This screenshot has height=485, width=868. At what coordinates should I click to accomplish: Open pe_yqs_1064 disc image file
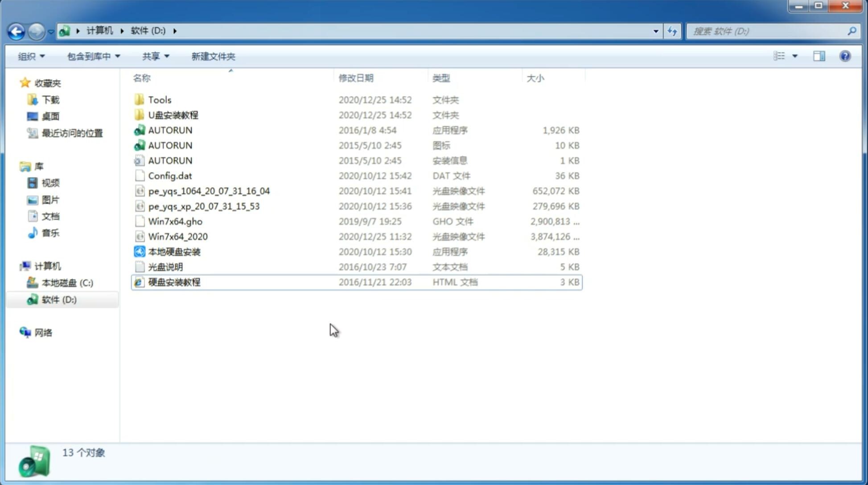tap(209, 190)
